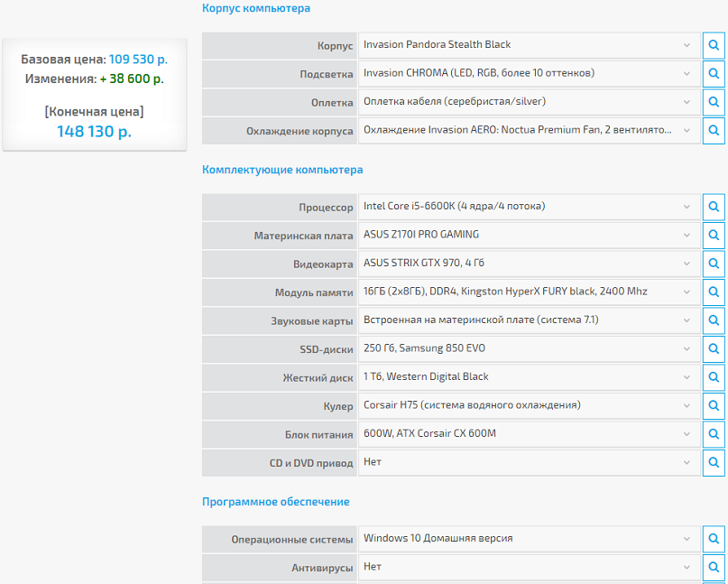Expand the Антивирусы dropdown
The width and height of the screenshot is (728, 584).
click(x=528, y=568)
